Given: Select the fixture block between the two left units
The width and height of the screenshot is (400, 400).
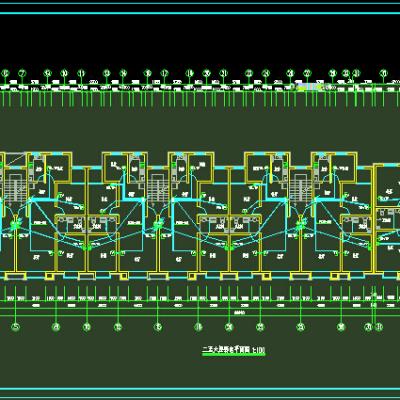Looking at the screenshot, I should tap(87, 224).
